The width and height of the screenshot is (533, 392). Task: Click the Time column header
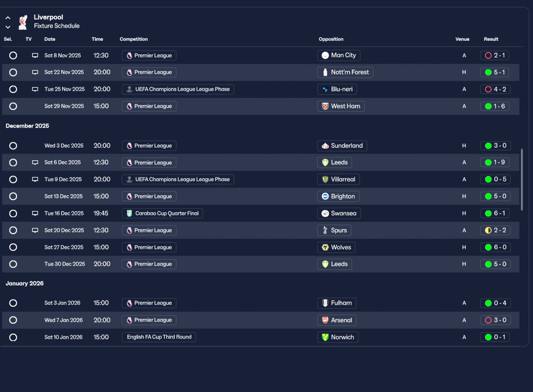click(97, 39)
